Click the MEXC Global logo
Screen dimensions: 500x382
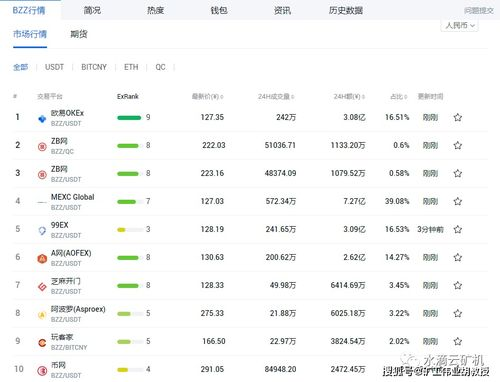pos(42,202)
